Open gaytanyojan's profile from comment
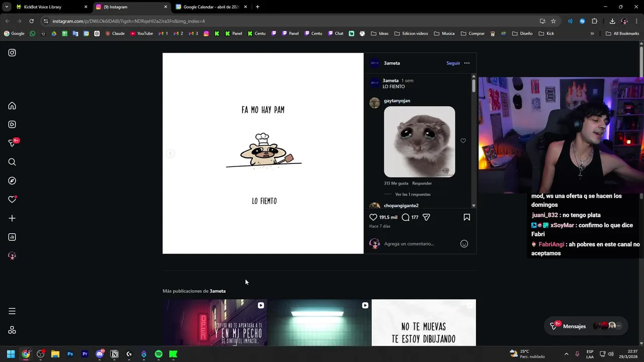The image size is (644, 362). [x=397, y=101]
